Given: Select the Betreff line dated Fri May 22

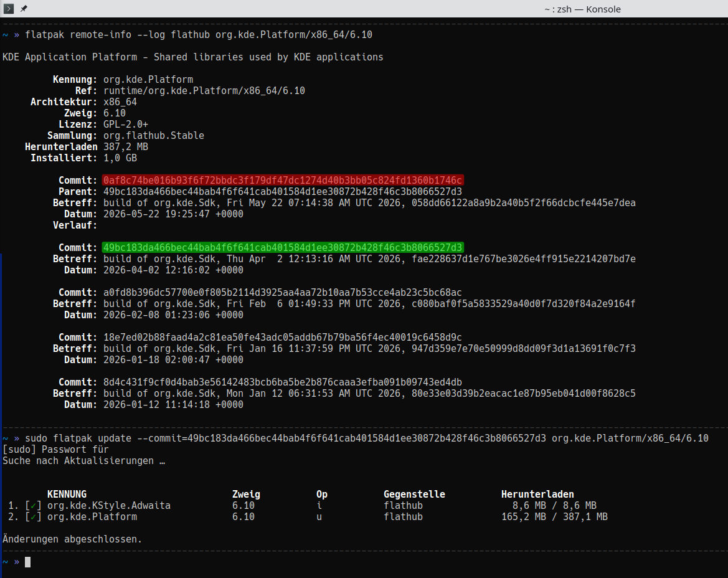Looking at the screenshot, I should (369, 203).
